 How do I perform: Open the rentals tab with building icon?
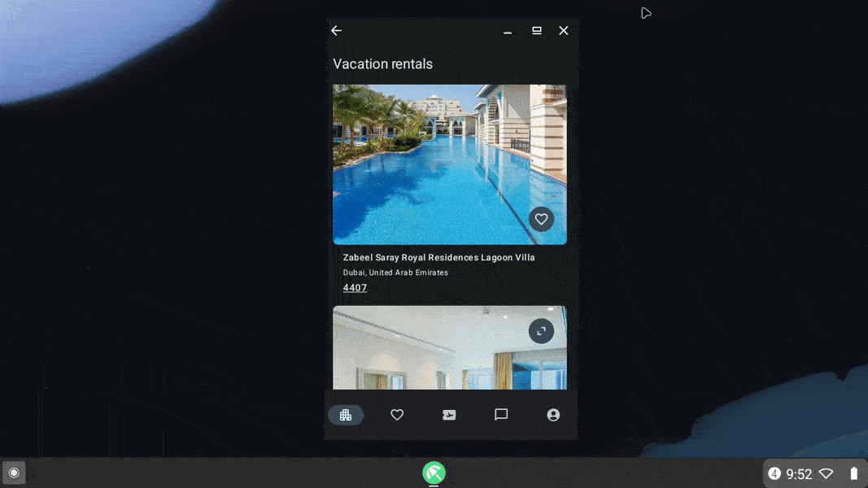[346, 415]
